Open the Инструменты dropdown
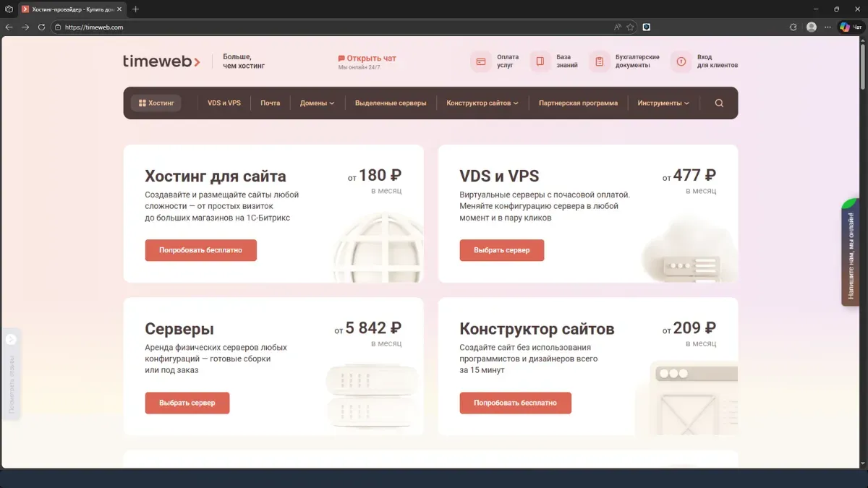Image resolution: width=868 pixels, height=488 pixels. point(663,103)
